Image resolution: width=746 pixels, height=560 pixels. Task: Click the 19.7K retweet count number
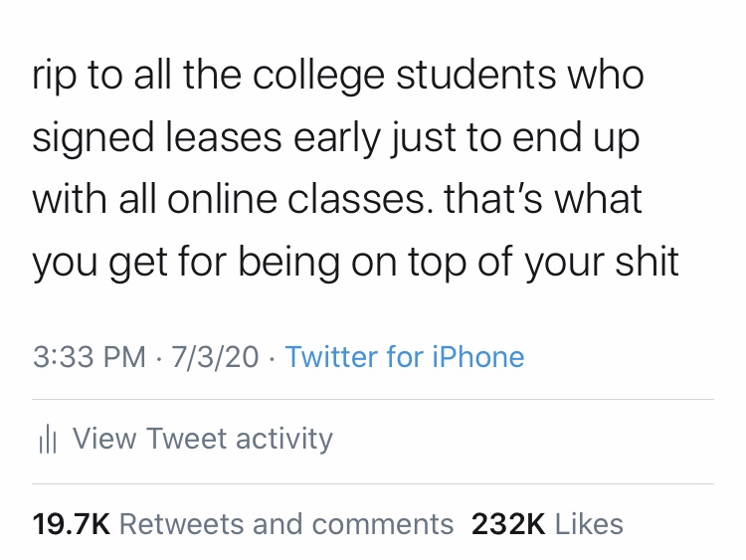pos(70,524)
